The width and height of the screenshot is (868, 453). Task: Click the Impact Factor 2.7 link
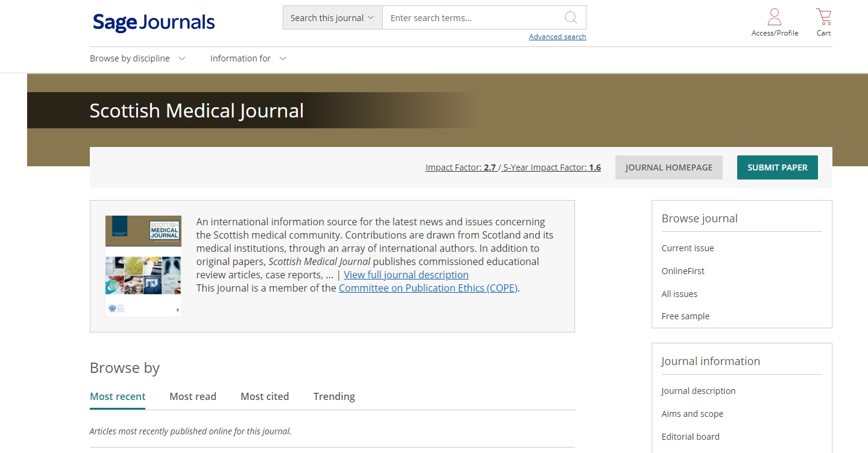point(461,167)
